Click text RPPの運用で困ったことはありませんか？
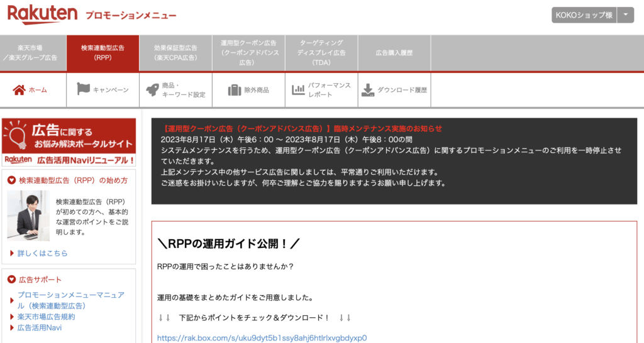The width and height of the screenshot is (644, 343). coord(226,267)
